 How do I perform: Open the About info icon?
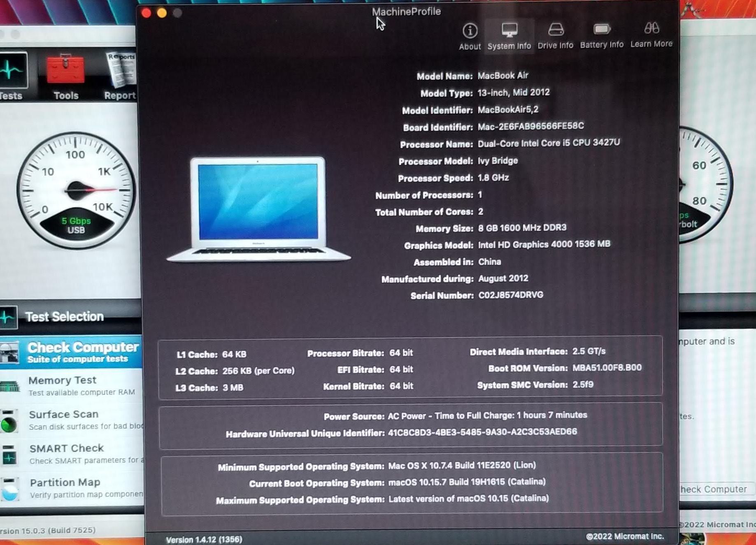[470, 31]
